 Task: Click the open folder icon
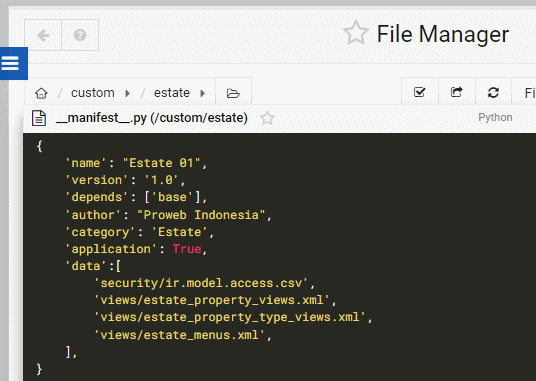(233, 93)
